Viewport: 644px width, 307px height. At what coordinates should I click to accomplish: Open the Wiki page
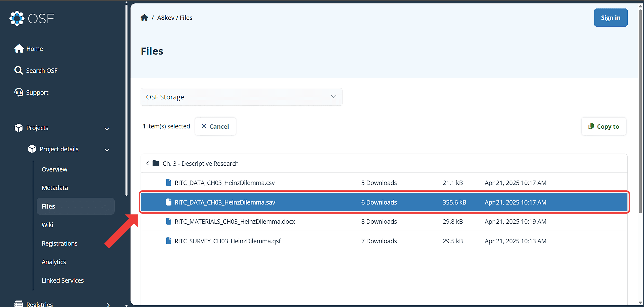pos(47,225)
